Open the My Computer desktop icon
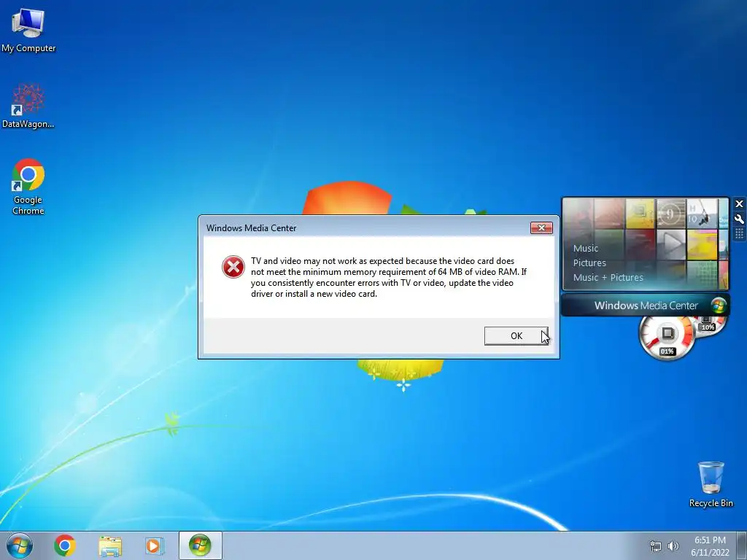Screen dimensions: 747x560 28,30
